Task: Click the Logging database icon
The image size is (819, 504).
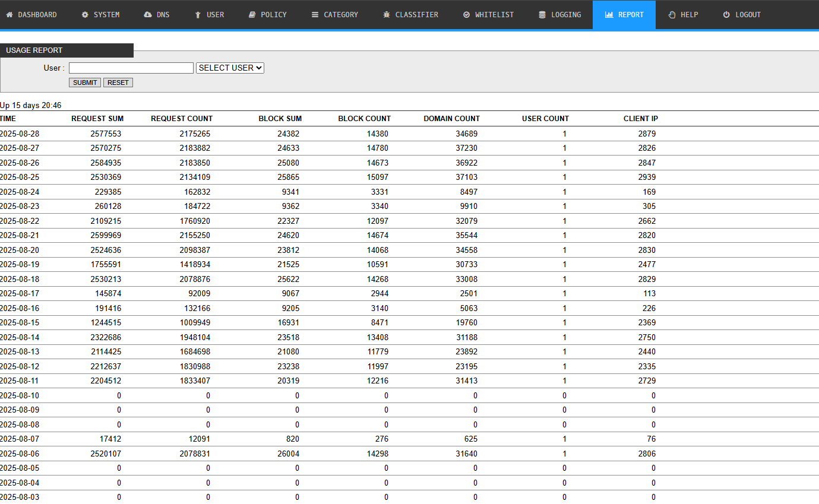Action: click(542, 15)
